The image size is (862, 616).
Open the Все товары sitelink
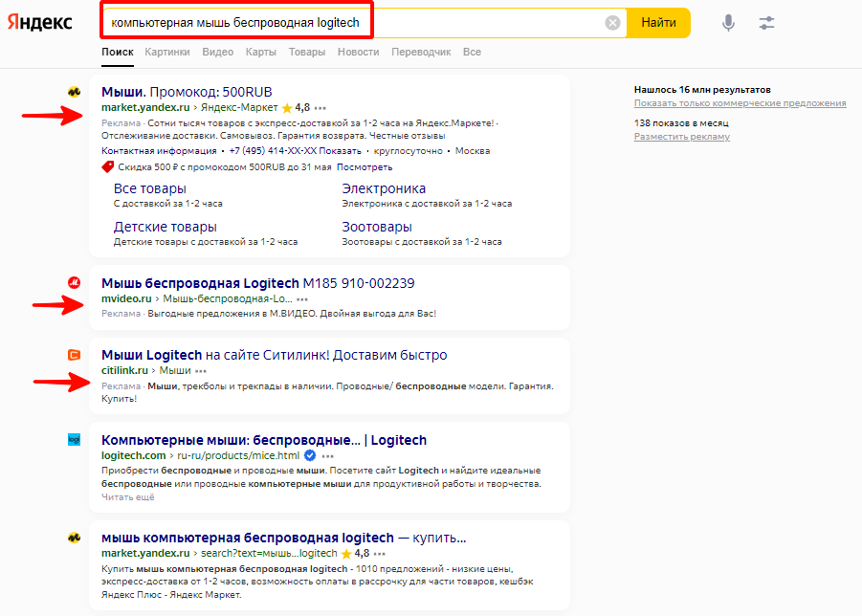149,188
